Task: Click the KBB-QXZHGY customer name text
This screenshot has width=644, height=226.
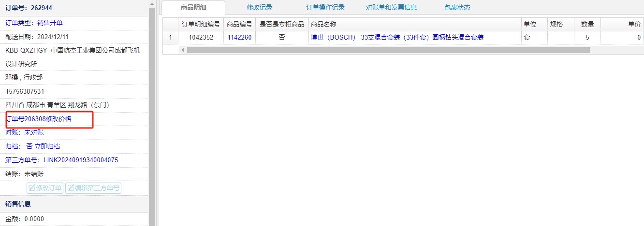Action: [x=73, y=56]
